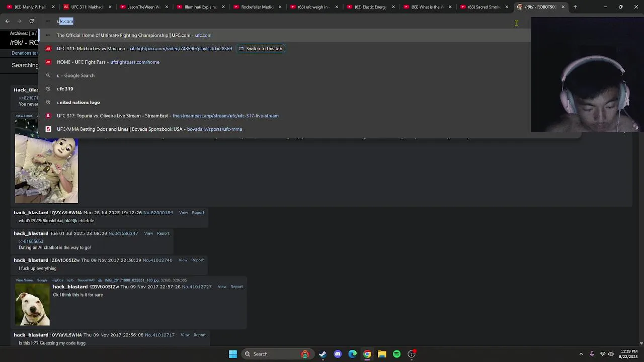Open the Windows Start menu
644x362 pixels.
[x=233, y=354]
